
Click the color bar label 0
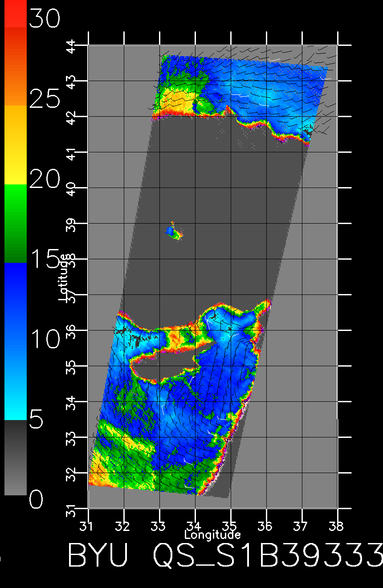click(36, 499)
